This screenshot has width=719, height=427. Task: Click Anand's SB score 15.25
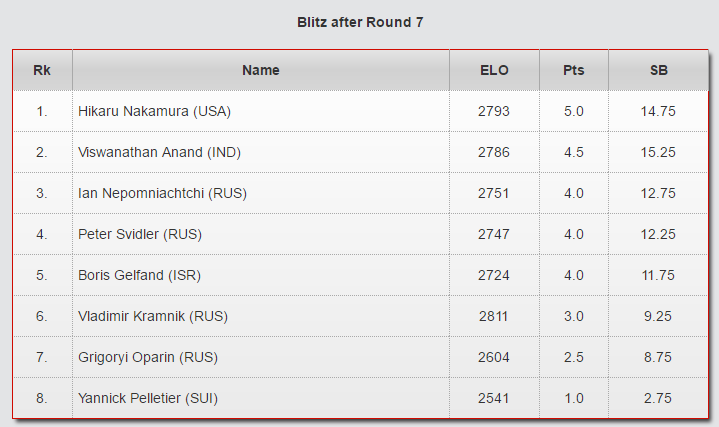(x=658, y=153)
